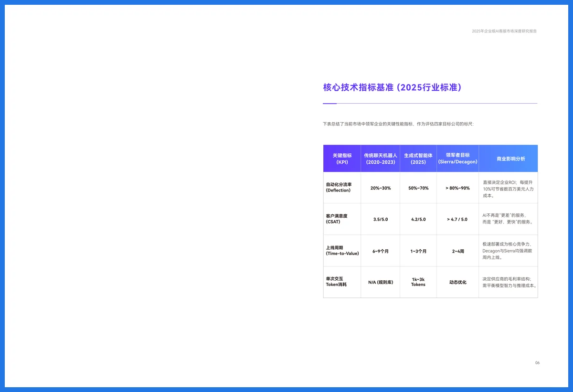Screen dimensions: 573x392
Task: Select the header 关键指标 (KPI)
Action: [x=341, y=158]
